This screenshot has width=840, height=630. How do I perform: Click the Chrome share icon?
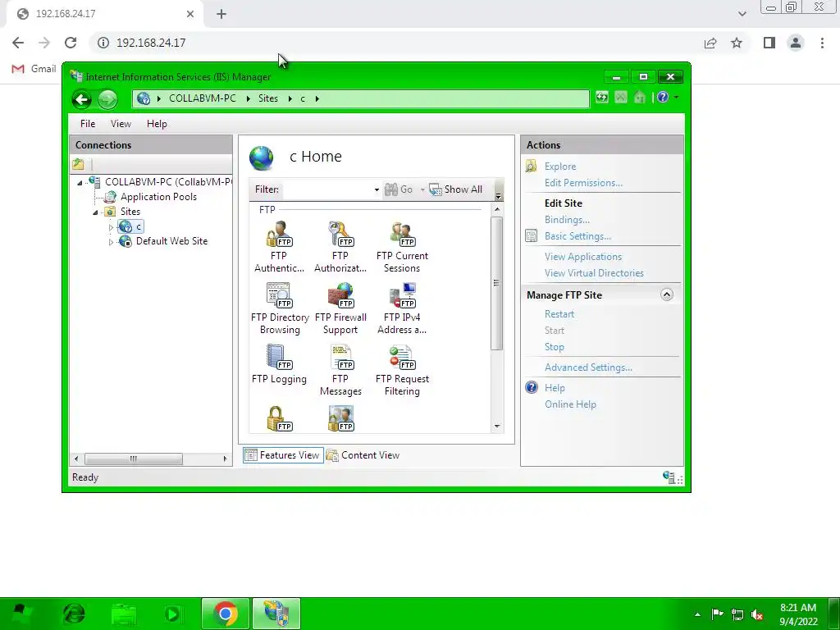pyautogui.click(x=710, y=43)
